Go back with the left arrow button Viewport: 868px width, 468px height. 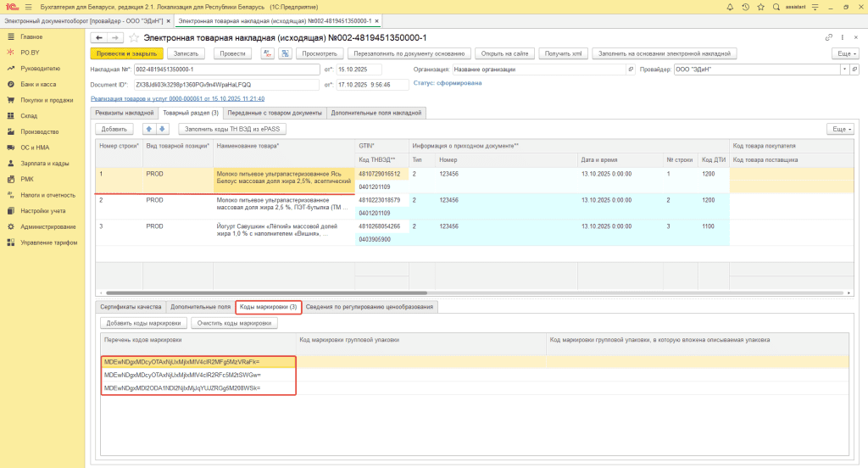pos(98,38)
